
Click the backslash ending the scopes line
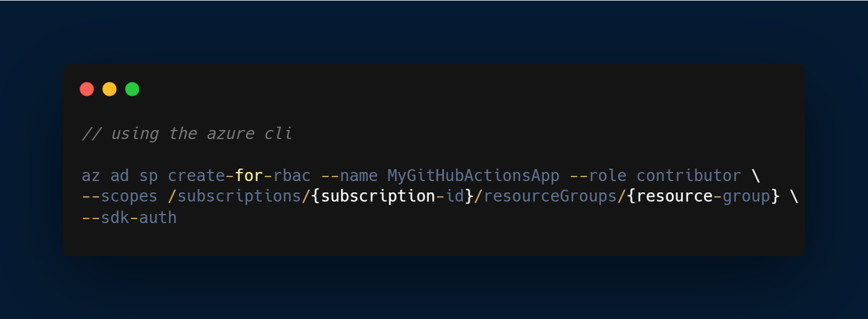click(x=794, y=196)
